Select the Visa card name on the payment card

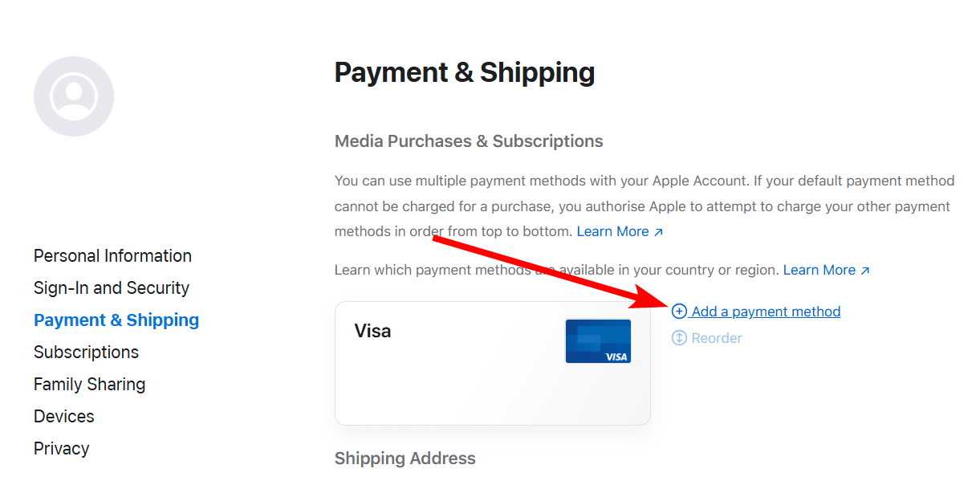(x=372, y=331)
